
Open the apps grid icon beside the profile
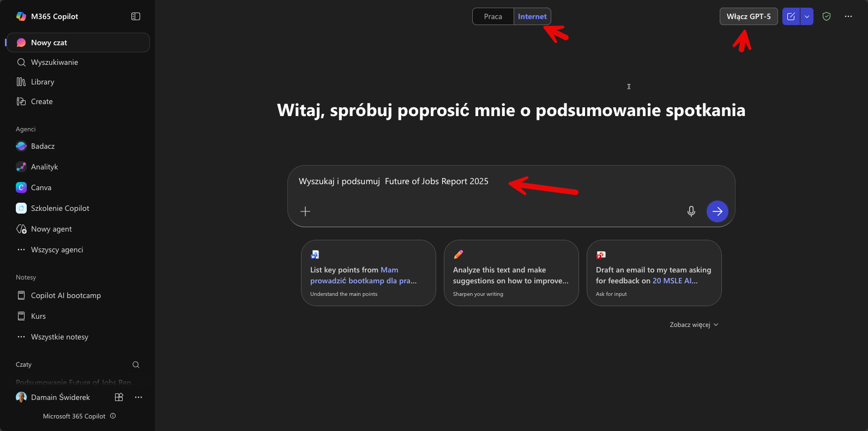click(119, 397)
